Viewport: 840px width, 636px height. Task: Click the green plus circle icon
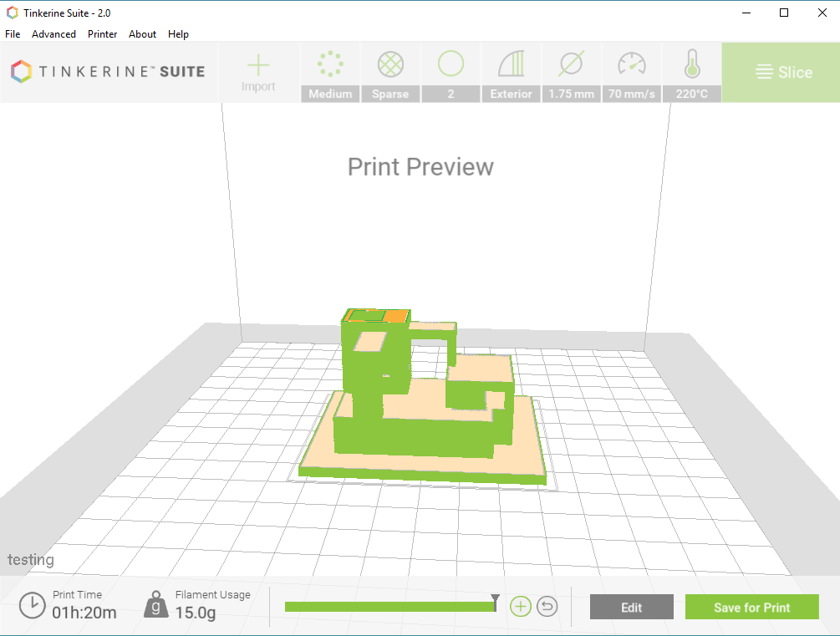pos(520,607)
